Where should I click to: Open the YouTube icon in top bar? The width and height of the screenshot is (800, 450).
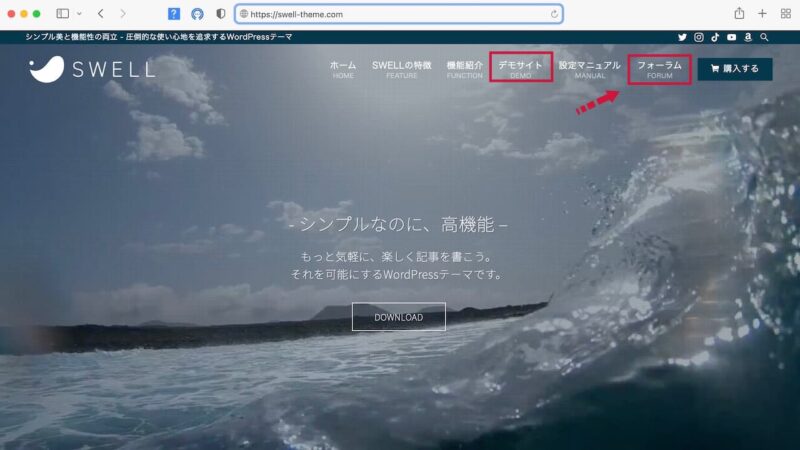coord(731,37)
